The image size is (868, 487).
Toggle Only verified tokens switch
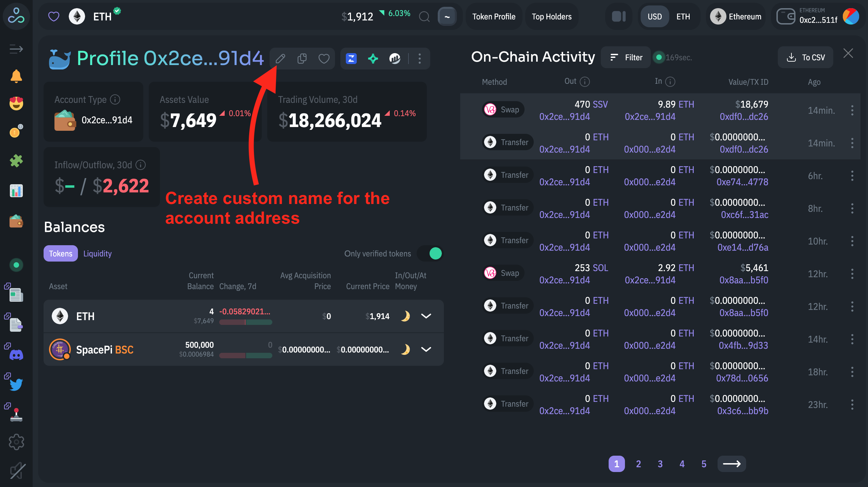(x=431, y=253)
